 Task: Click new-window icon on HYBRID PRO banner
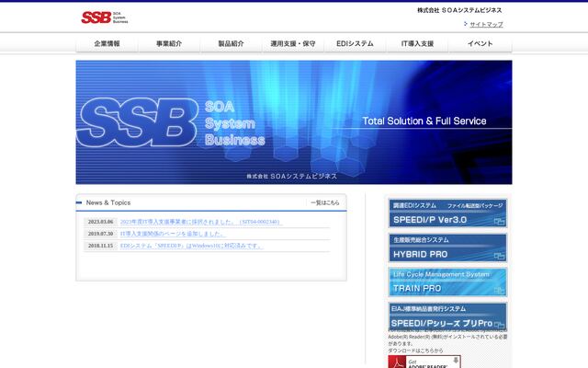(499, 256)
